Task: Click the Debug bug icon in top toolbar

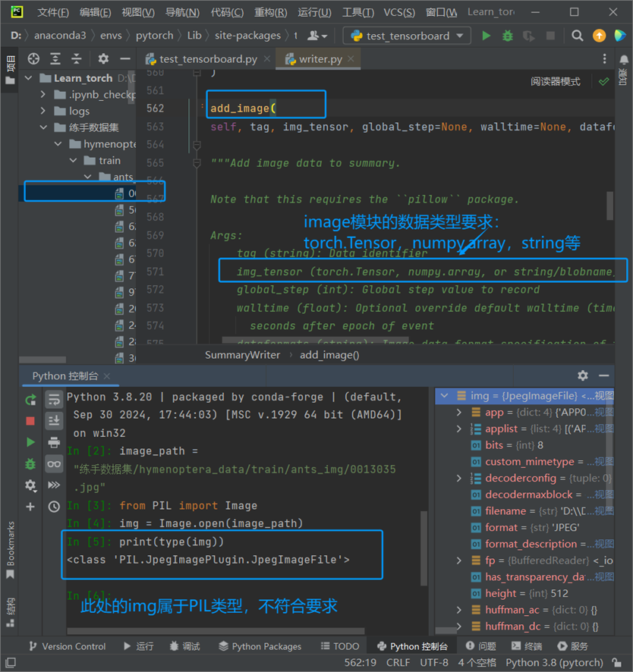Action: [x=508, y=36]
